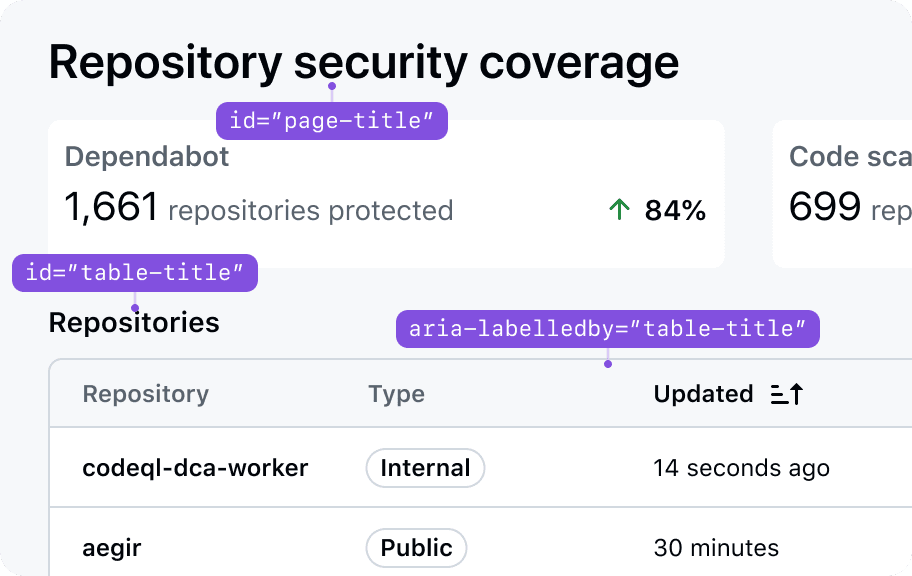Screen dimensions: 912x576
Task: Sort table by the Updated column header
Action: [x=703, y=394]
